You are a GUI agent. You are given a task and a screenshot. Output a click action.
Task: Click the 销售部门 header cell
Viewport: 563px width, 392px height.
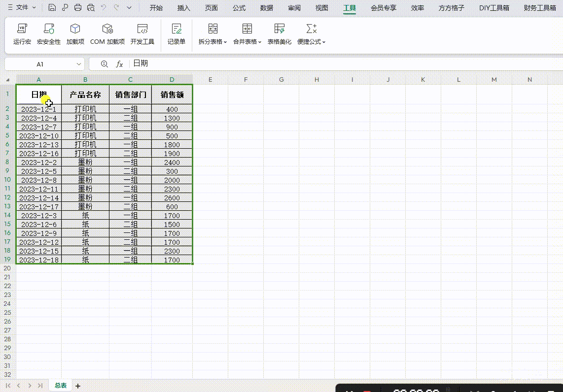coord(130,95)
